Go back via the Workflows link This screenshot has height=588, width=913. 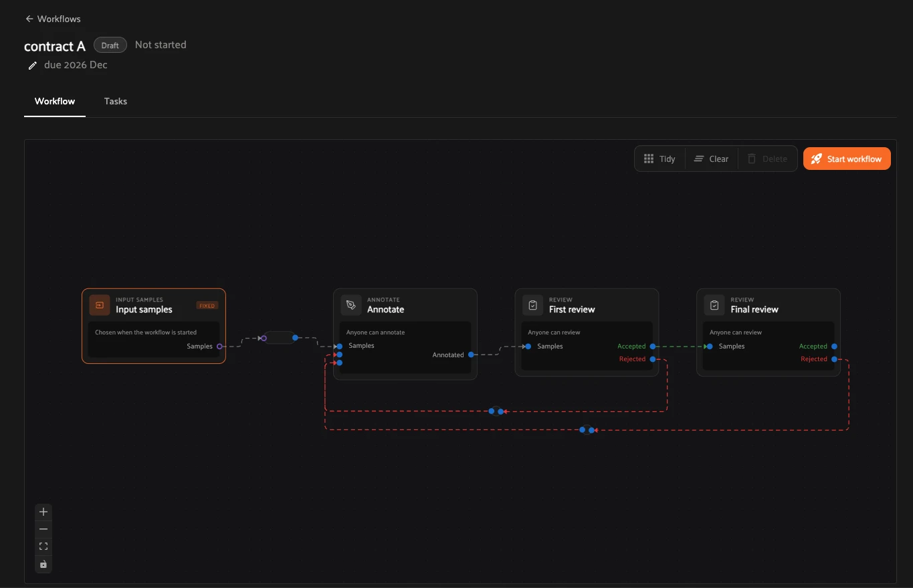53,19
